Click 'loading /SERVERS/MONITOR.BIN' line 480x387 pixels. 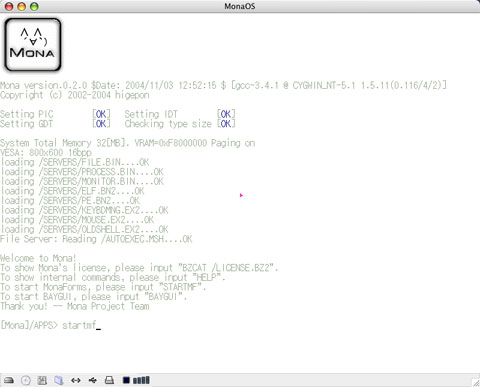point(82,182)
